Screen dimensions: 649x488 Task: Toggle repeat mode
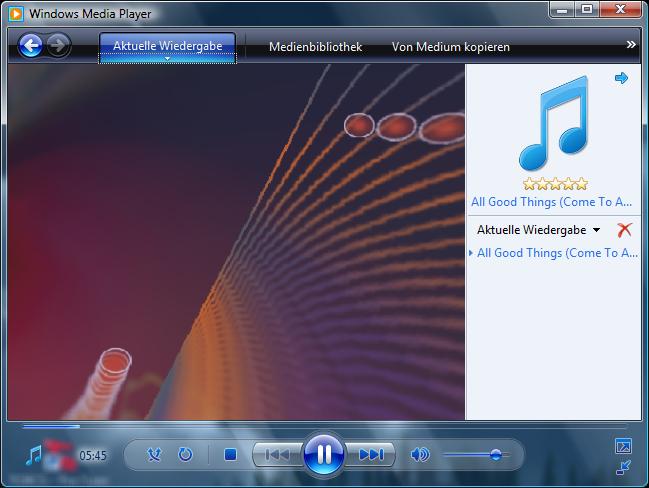(185, 455)
